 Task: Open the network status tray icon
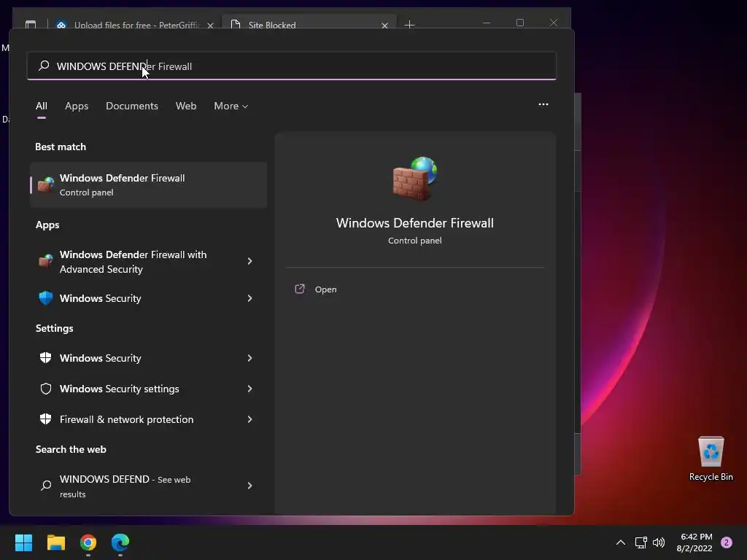point(640,542)
